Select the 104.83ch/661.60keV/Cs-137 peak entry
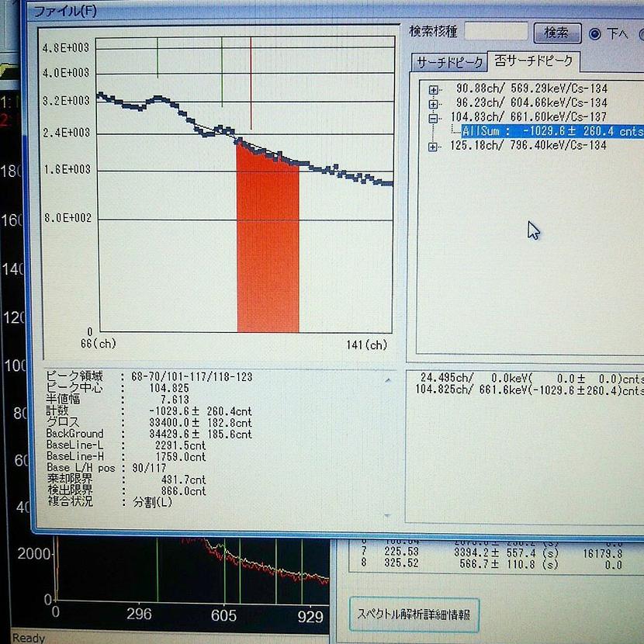644x644 pixels. 531,117
